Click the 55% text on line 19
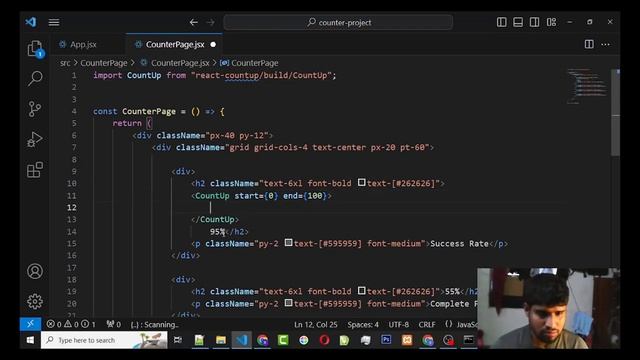 452,291
